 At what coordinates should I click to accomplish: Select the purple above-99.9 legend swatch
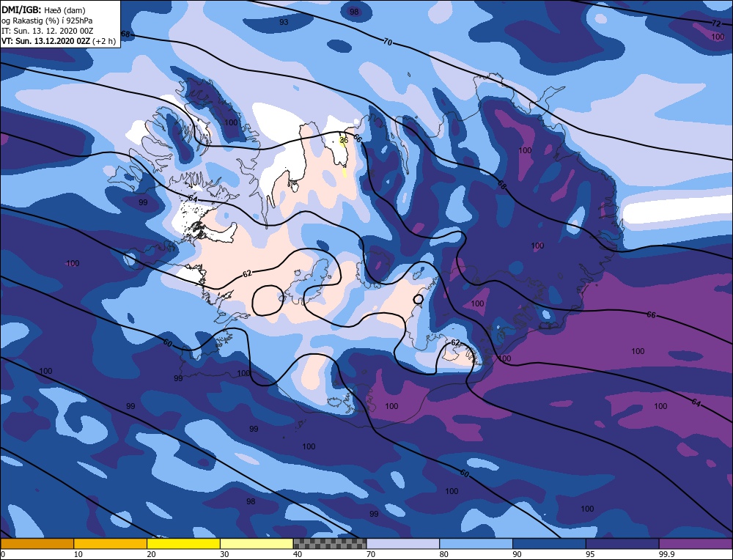696,544
